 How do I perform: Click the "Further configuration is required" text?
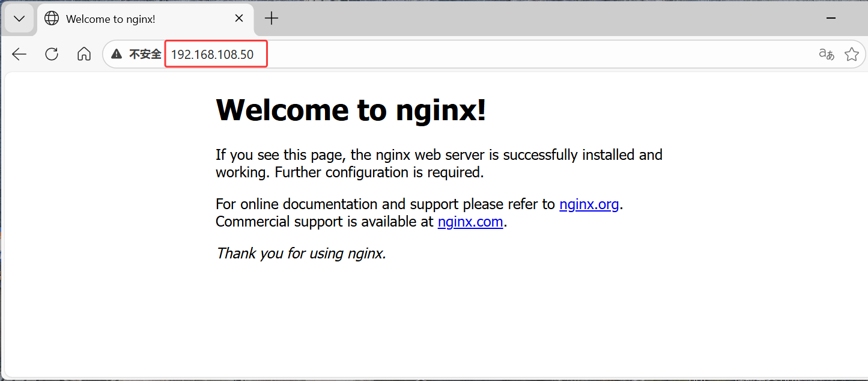point(380,172)
